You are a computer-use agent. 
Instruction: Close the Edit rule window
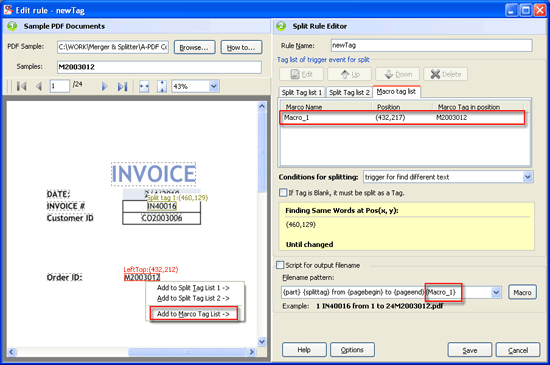pos(540,10)
